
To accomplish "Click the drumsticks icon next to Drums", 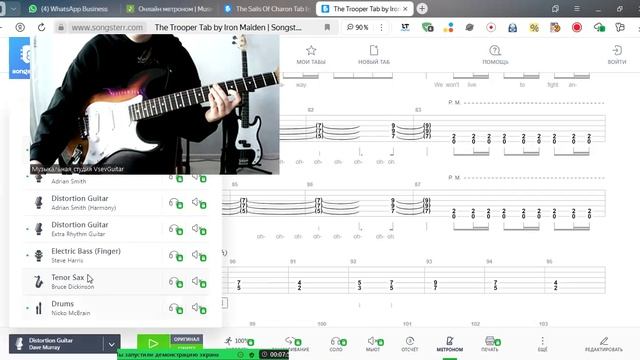I will point(39,308).
